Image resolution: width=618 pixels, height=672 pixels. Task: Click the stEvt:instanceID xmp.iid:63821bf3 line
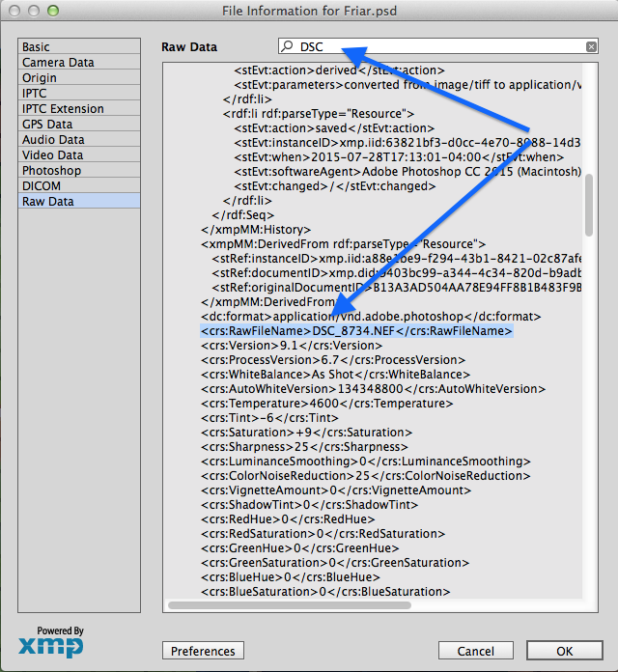[407, 143]
